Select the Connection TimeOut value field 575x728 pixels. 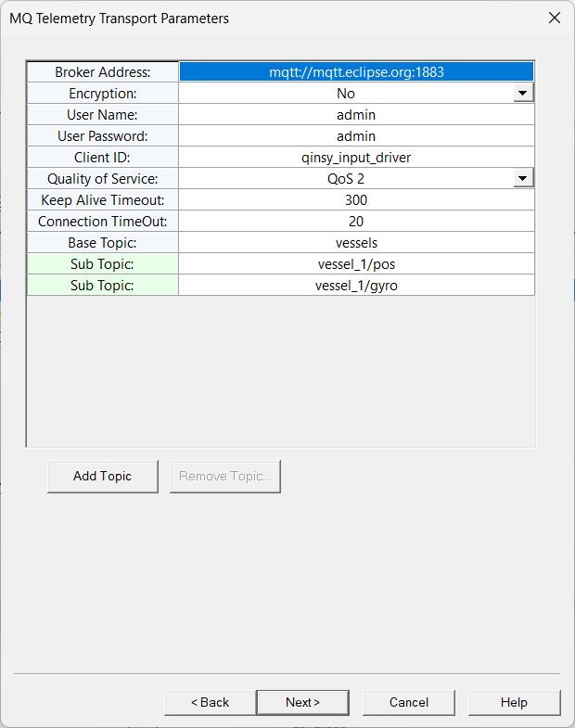(x=356, y=221)
